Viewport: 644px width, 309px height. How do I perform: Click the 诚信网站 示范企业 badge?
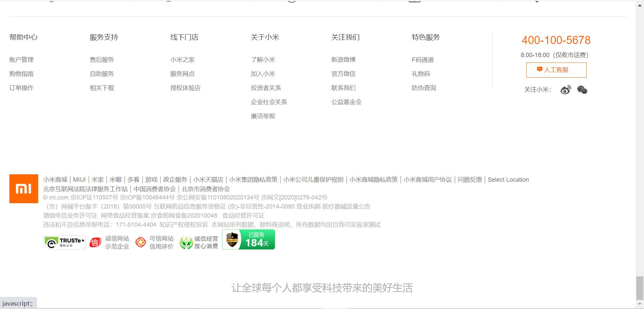(x=109, y=242)
